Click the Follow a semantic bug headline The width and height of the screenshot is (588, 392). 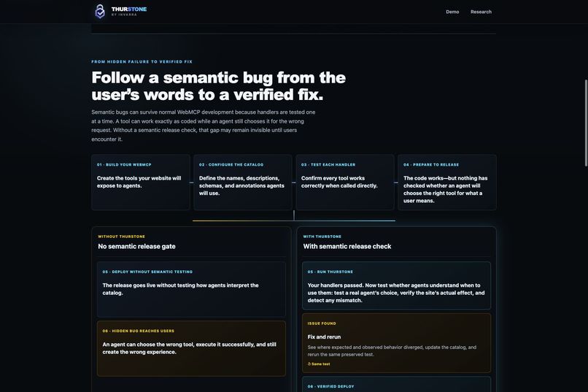219,86
